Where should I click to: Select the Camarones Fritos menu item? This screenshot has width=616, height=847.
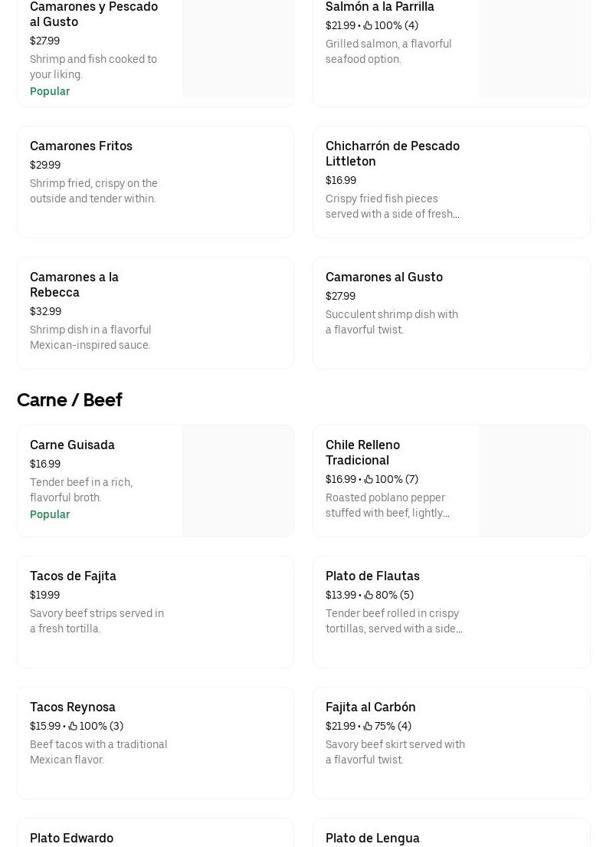[x=156, y=182]
